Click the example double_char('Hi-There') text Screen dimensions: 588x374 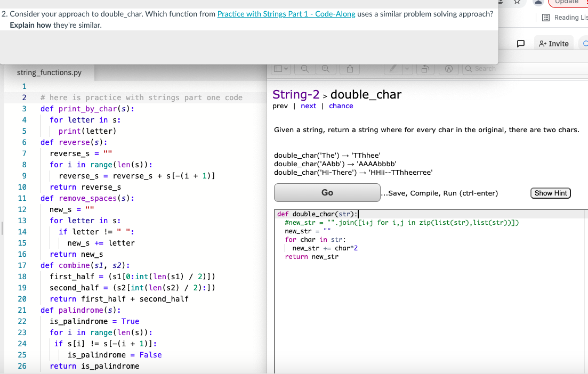353,173
